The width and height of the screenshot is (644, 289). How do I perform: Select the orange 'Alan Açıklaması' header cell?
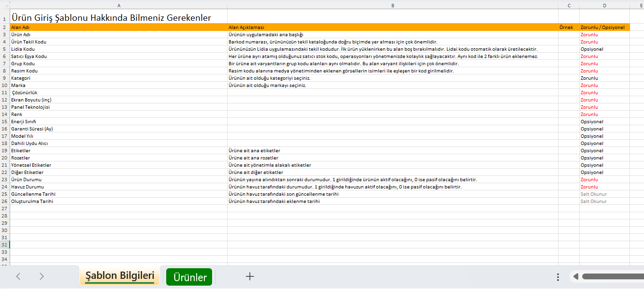[x=392, y=28]
